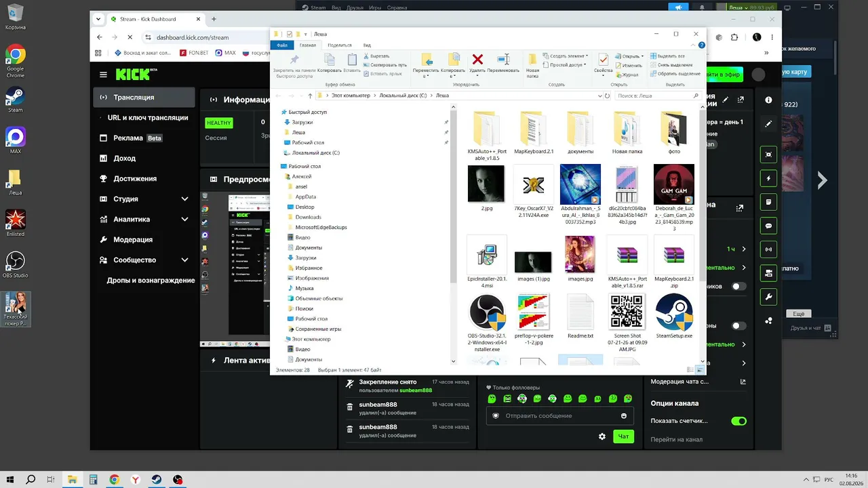Click Выделить все in Explorer ribbon
The image size is (868, 488).
coord(667,56)
